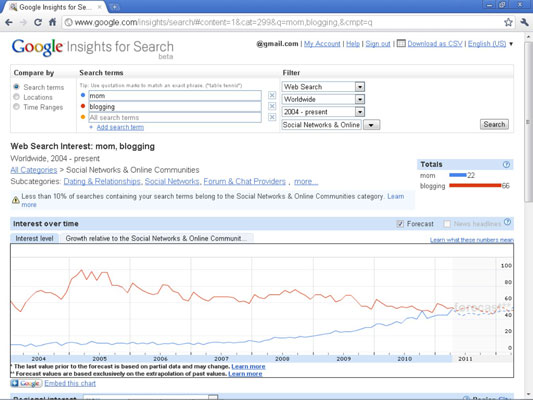Viewport: 533px width, 400px height.
Task: Close the Google Insights browser tab
Action: [x=100, y=7]
